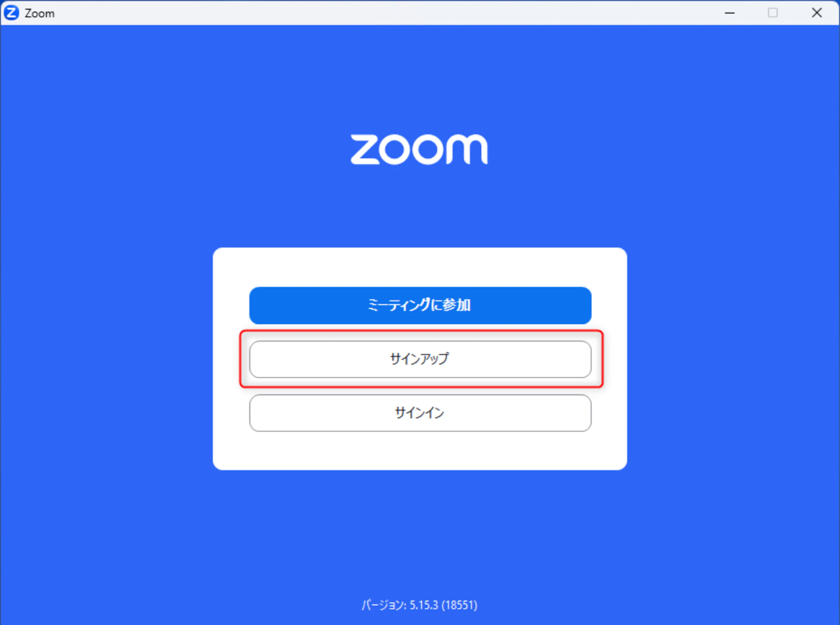Screen dimensions: 840x625
Task: Minimize the Zoom window
Action: point(729,13)
